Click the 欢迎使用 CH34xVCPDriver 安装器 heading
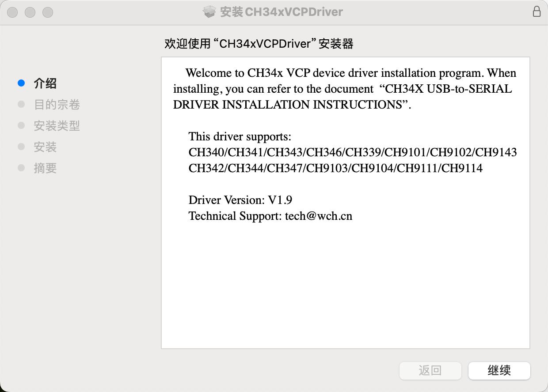 [x=259, y=44]
